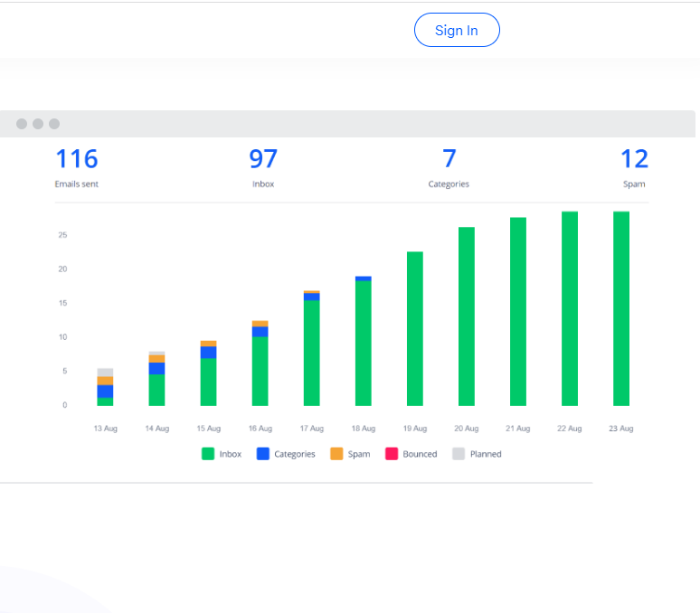Select the Inbox legend green swatch

tap(208, 454)
